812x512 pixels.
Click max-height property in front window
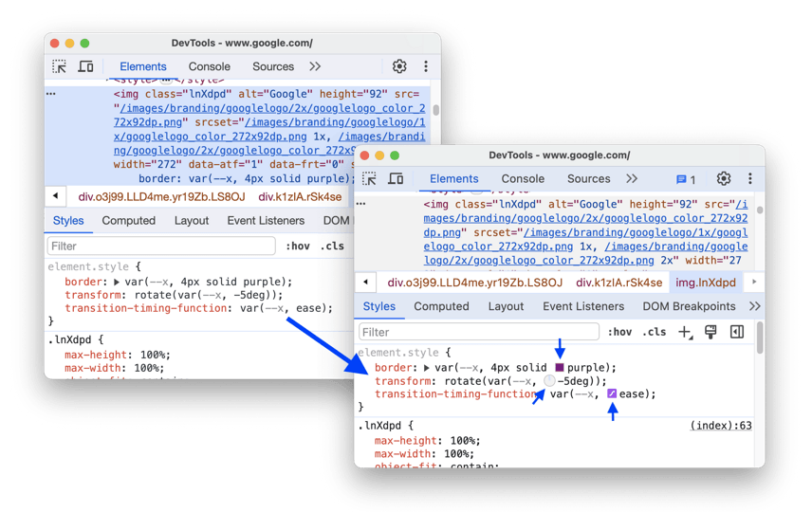405,441
